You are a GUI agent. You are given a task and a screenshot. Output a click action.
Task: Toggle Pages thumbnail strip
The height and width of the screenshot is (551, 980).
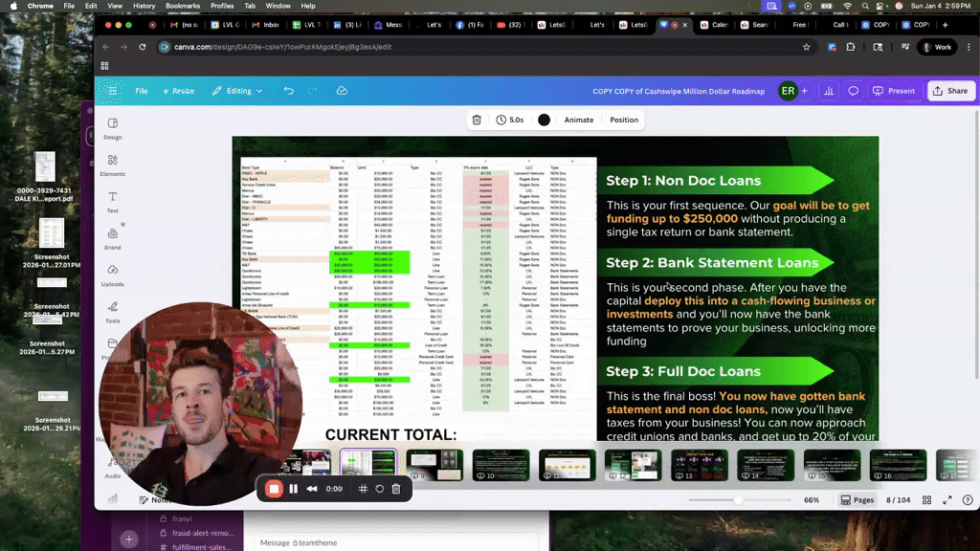857,499
